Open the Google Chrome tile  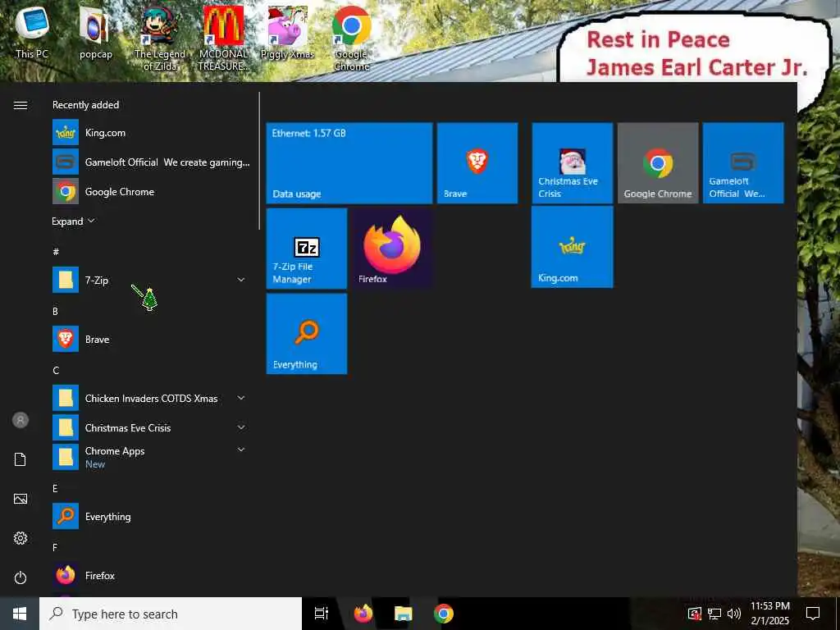(658, 163)
